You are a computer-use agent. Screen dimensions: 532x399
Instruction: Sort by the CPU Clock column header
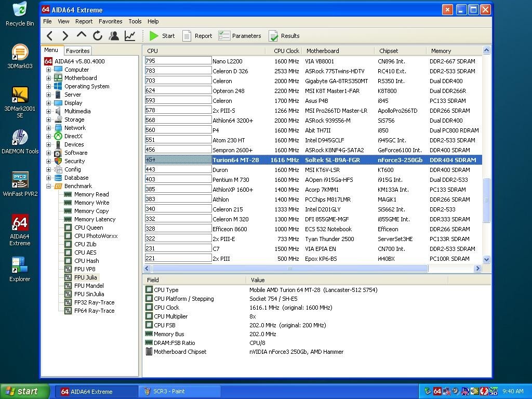point(284,51)
